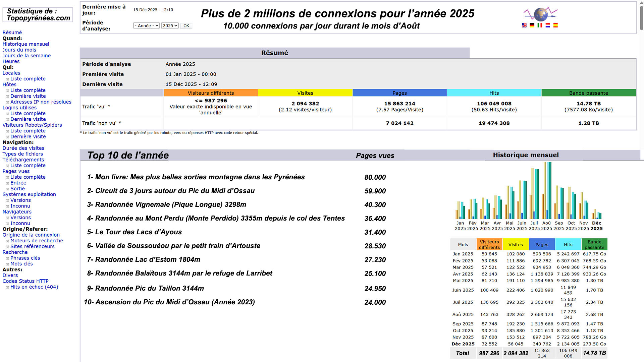This screenshot has width=644, height=362.
Task: Go to Jours de la semaine
Action: (x=26, y=56)
